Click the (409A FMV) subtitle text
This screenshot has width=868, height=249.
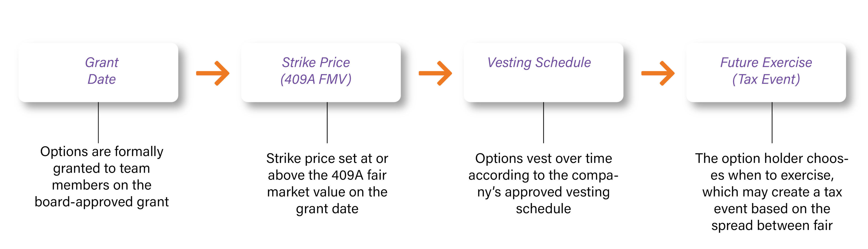316,79
